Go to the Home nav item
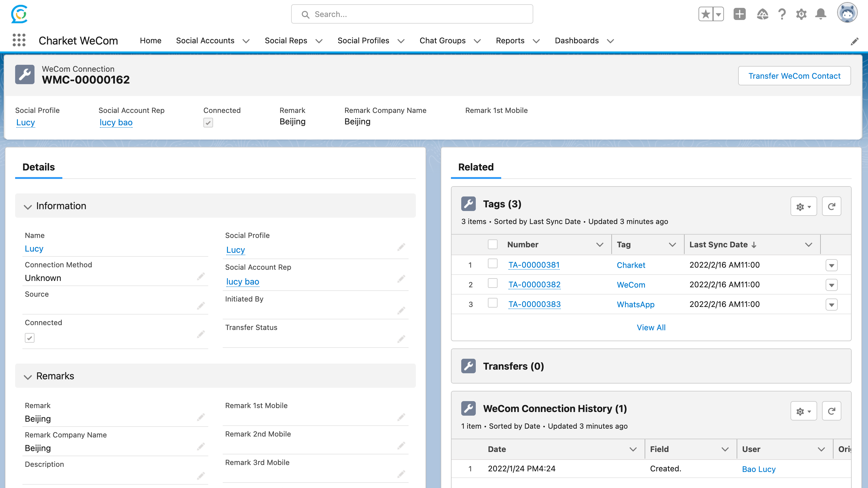The image size is (868, 488). pos(150,41)
